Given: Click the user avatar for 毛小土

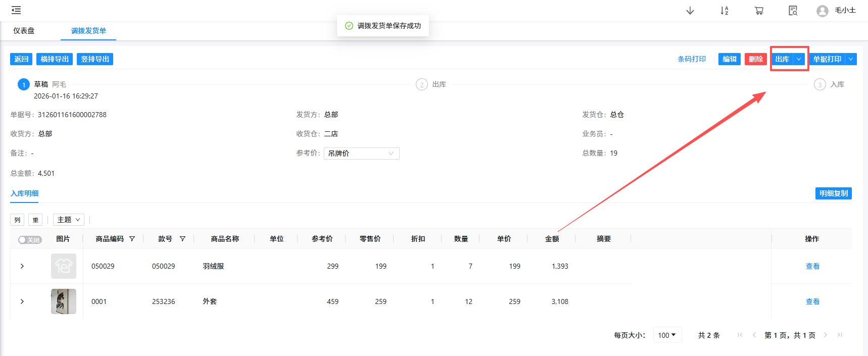Looking at the screenshot, I should (x=822, y=11).
